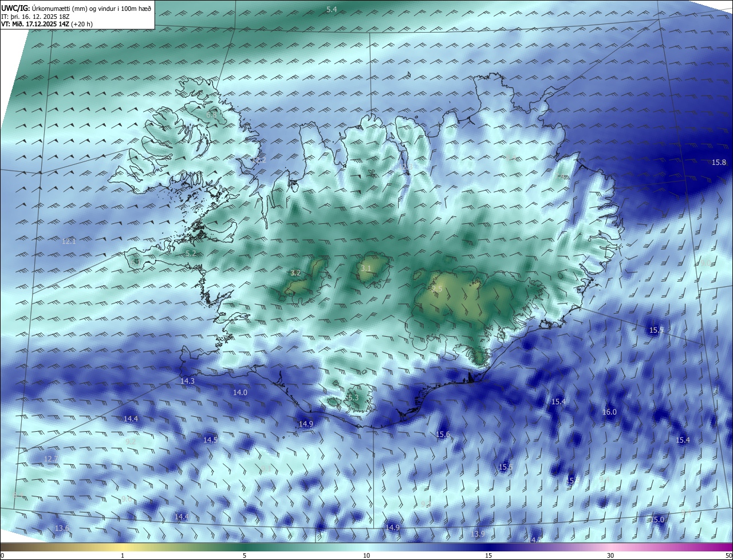
Task: Click the 14.0 value label on the map
Action: (x=240, y=392)
